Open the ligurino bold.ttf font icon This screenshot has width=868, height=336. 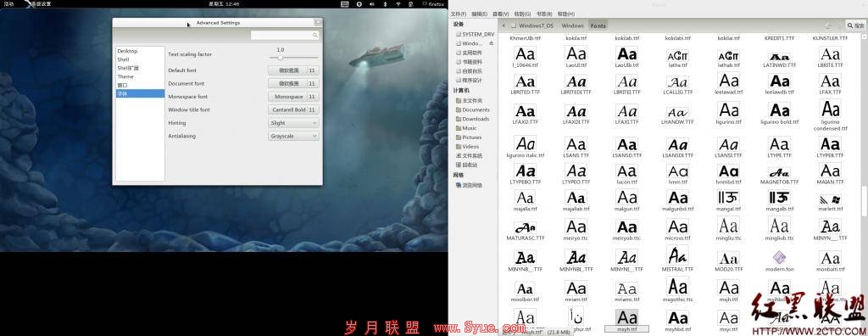tap(780, 109)
